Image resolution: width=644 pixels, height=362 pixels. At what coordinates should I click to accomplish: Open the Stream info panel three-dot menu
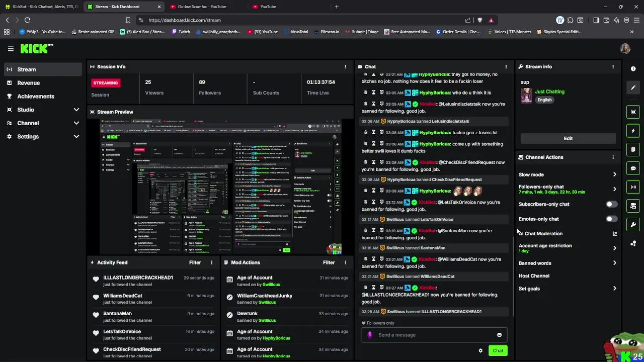point(613,67)
